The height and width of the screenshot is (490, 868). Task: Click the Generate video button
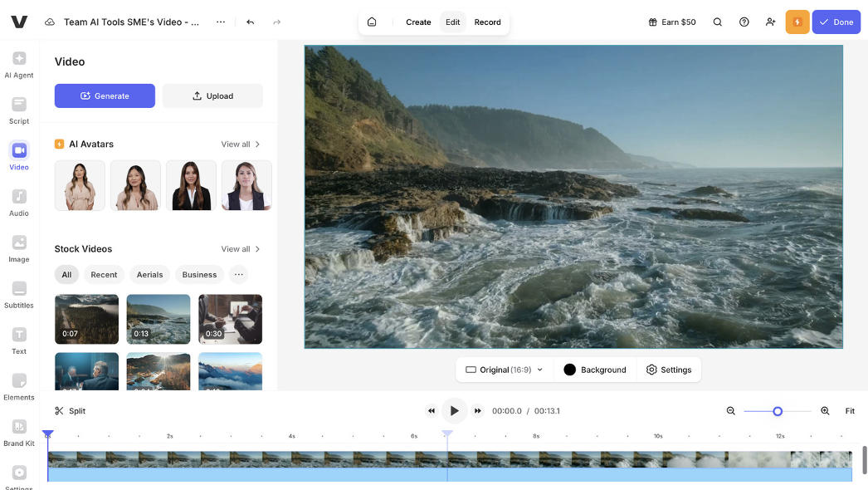[x=105, y=96]
